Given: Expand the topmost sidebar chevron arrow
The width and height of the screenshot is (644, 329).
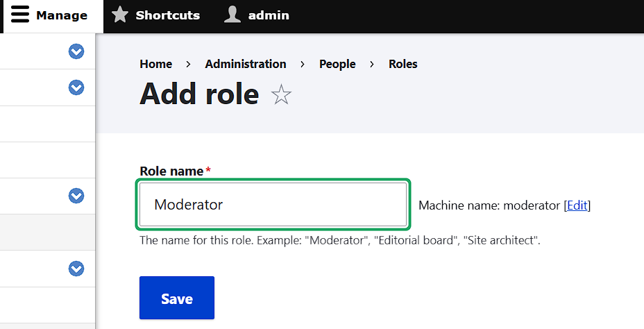Looking at the screenshot, I should point(76,51).
